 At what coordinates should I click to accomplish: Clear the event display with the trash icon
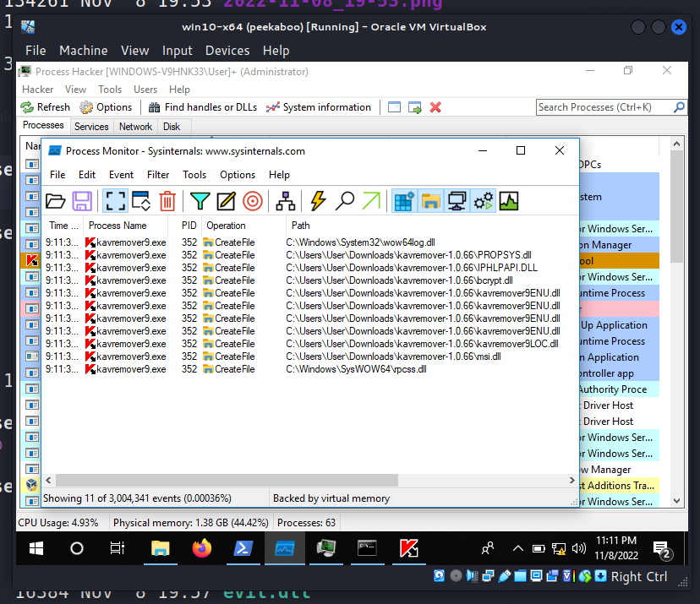(167, 201)
